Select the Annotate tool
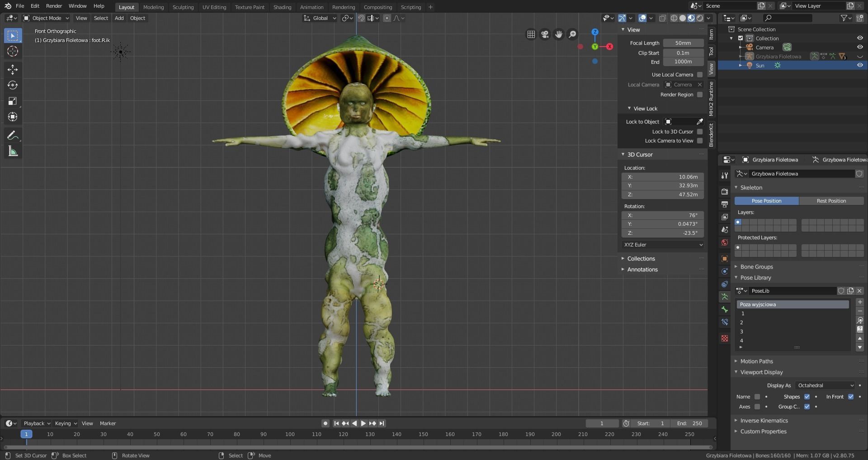Image resolution: width=868 pixels, height=460 pixels. [x=13, y=135]
